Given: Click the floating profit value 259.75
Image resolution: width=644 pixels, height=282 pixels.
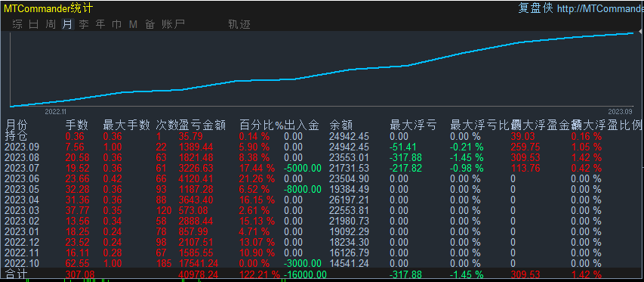Looking at the screenshot, I should 525,147.
